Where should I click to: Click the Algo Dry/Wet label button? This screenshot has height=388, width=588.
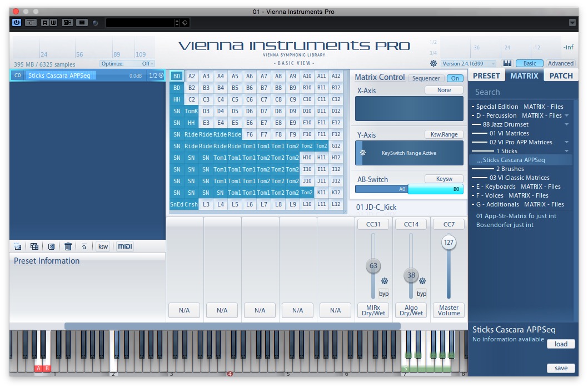point(411,310)
